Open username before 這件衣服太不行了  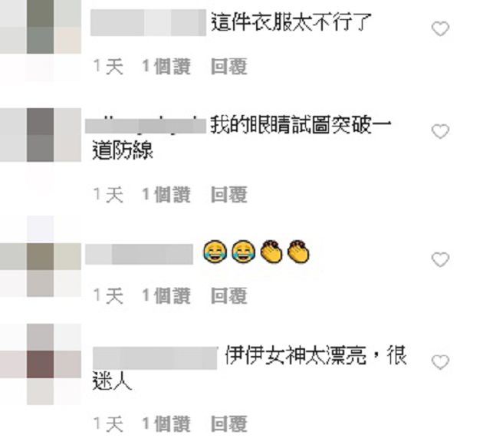coord(148,23)
